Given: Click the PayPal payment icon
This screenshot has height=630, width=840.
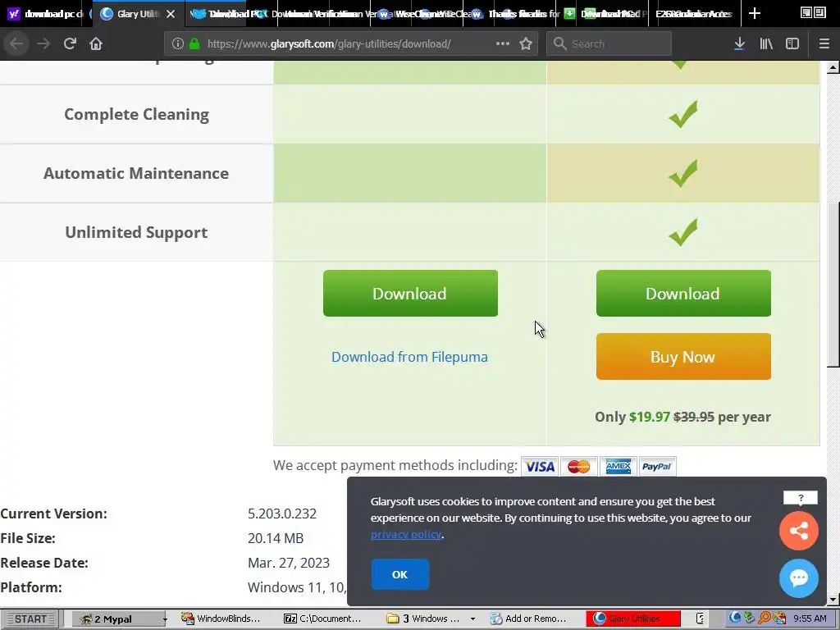Looking at the screenshot, I should pos(657,466).
